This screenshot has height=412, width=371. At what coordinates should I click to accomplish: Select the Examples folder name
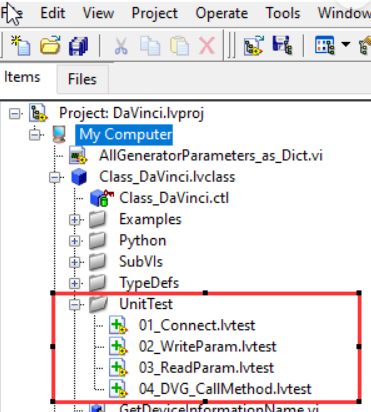(x=150, y=219)
